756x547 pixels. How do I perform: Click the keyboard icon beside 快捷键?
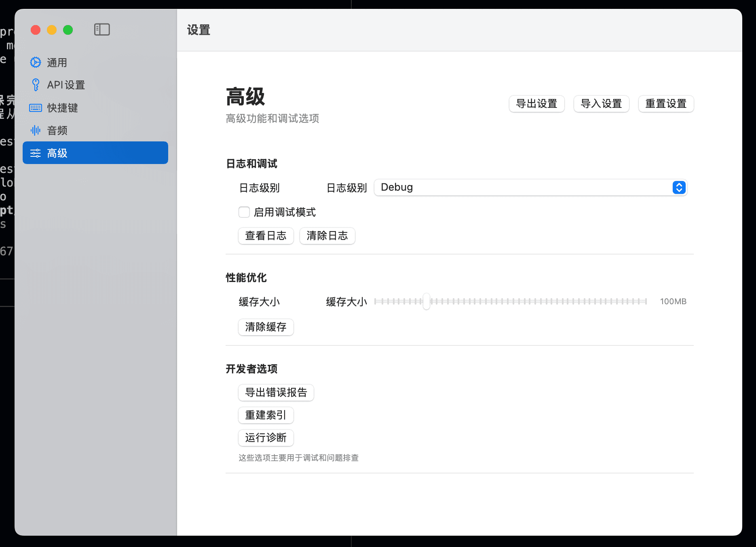(36, 107)
